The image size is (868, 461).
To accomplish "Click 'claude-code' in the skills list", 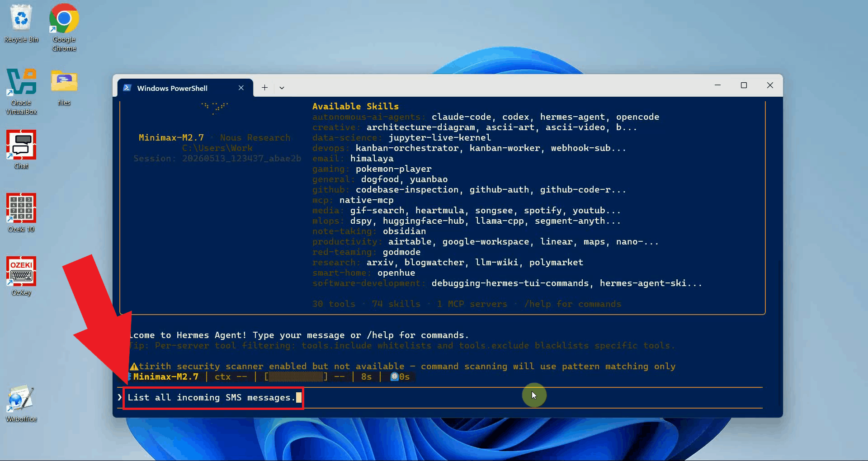I will pos(461,117).
